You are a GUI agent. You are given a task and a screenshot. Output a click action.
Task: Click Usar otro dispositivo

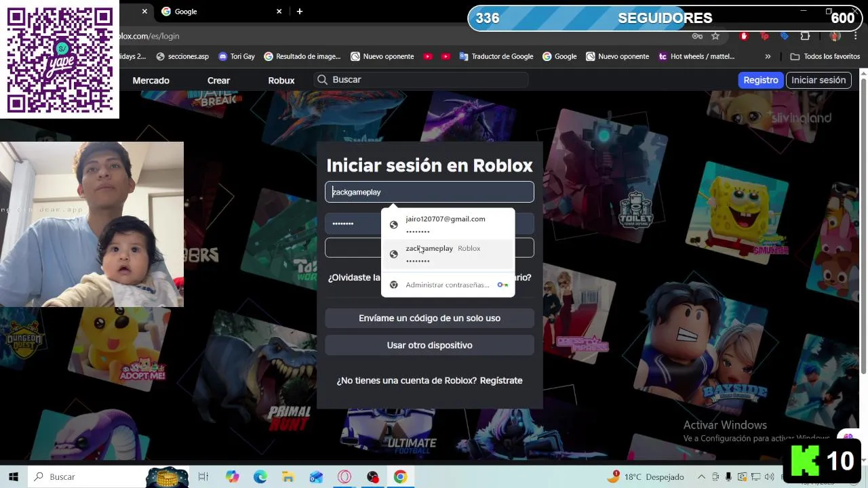click(429, 345)
